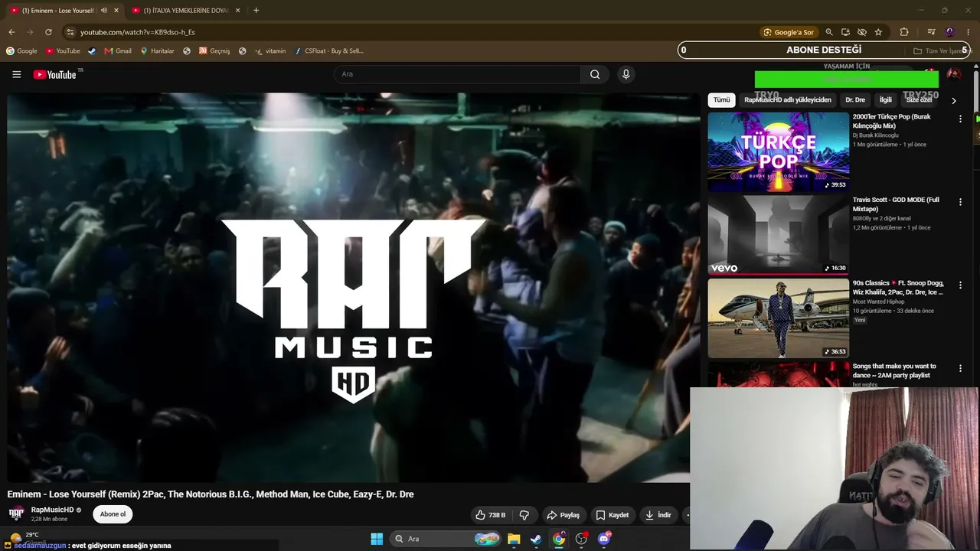Viewport: 980px width, 551px height.
Task: Select the Dr. Dre filter chip
Action: pos(855,100)
